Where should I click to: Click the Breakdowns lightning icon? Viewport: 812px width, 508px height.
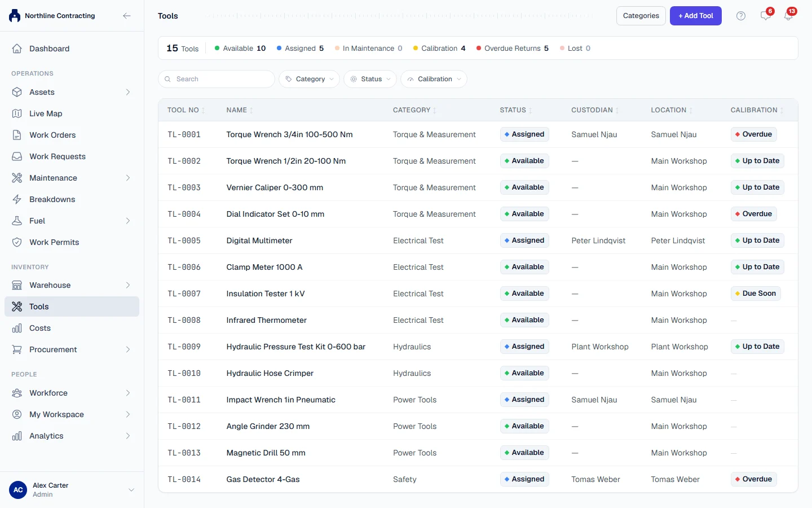click(x=17, y=199)
